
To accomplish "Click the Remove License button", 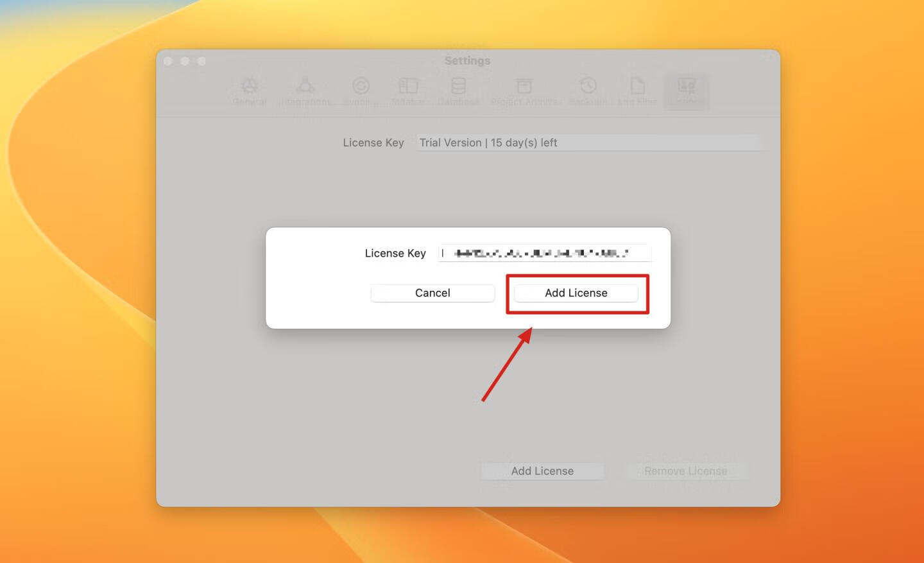I will 685,471.
